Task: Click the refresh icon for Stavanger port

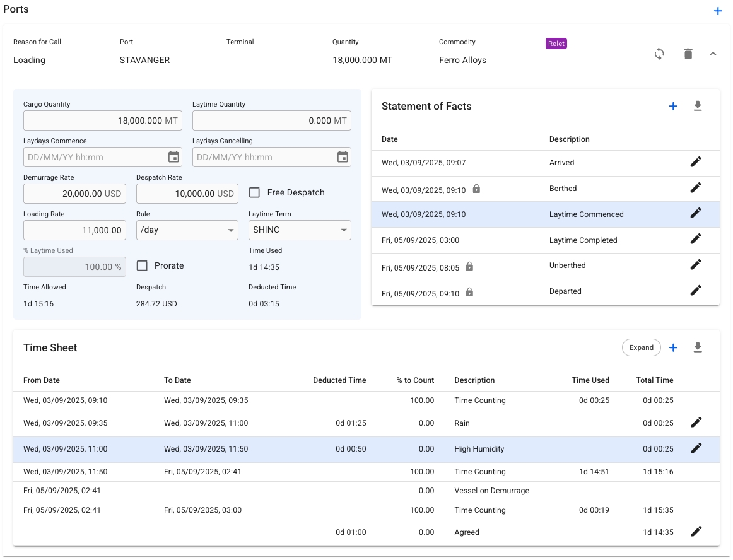Action: (659, 54)
